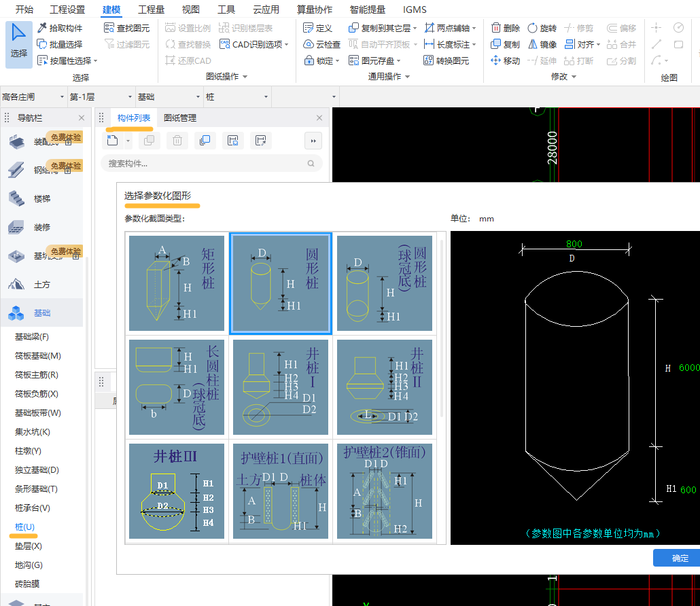
Task: Select 圆形桩 round pile thumbnail
Action: pyautogui.click(x=281, y=283)
